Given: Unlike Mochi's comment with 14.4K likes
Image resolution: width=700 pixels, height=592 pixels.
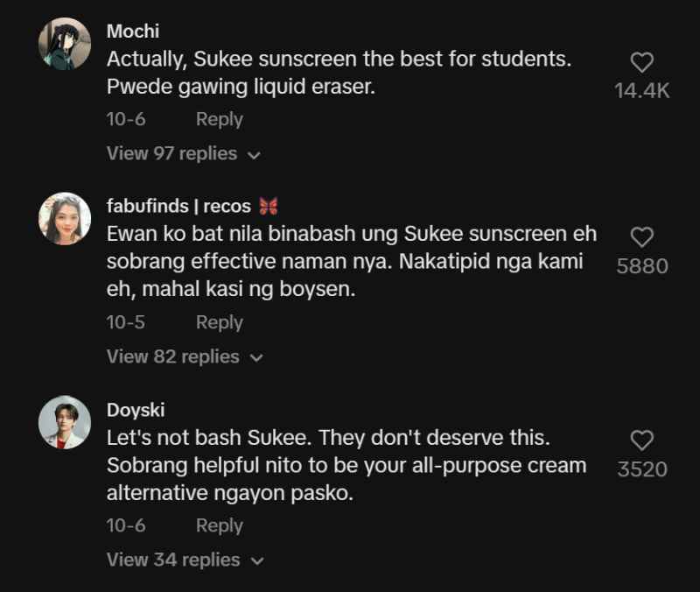Looking at the screenshot, I should point(643,60).
